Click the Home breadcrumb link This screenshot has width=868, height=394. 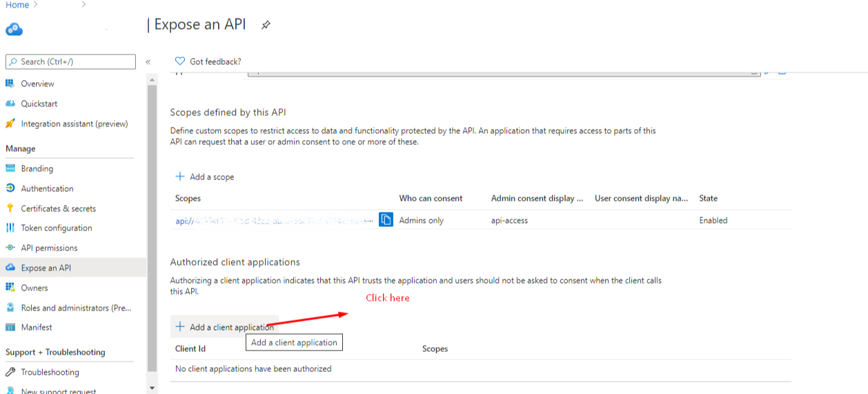click(17, 5)
